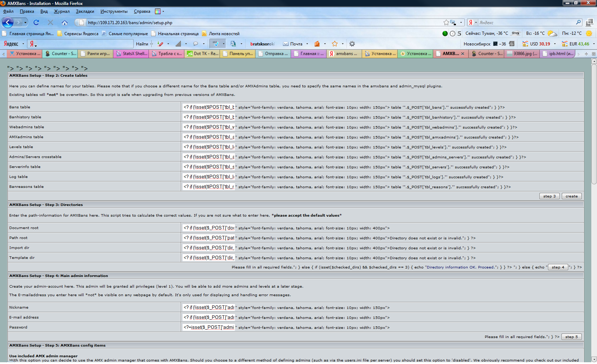Click the Forward navigation arrow
Image resolution: width=597 pixels, height=364 pixels.
pyautogui.click(x=19, y=22)
